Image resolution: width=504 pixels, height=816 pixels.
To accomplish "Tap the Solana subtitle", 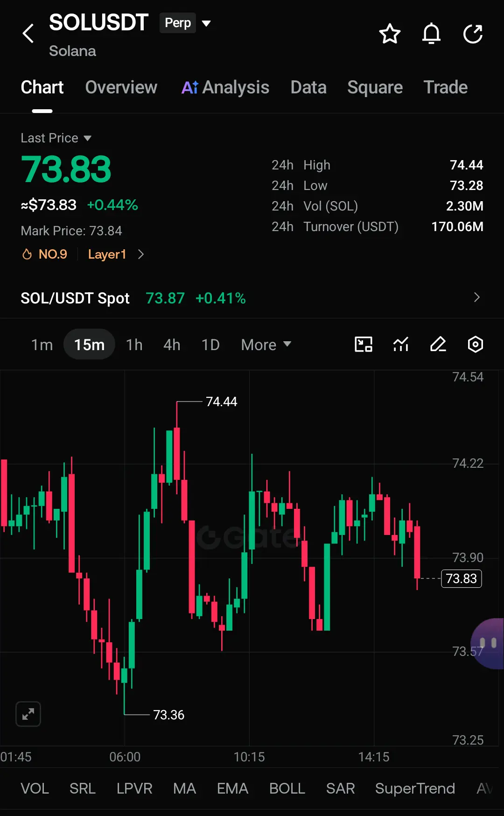I will point(72,51).
